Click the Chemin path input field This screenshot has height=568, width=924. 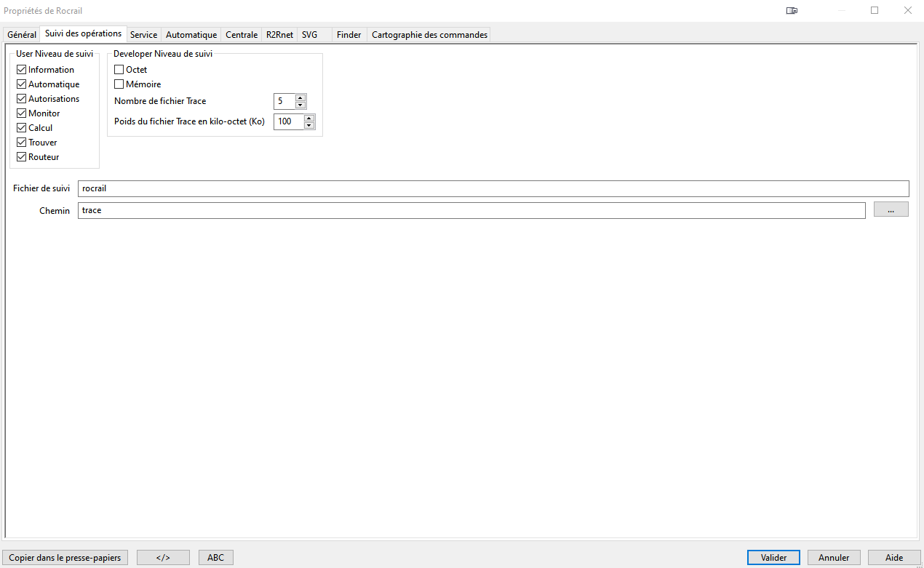471,210
